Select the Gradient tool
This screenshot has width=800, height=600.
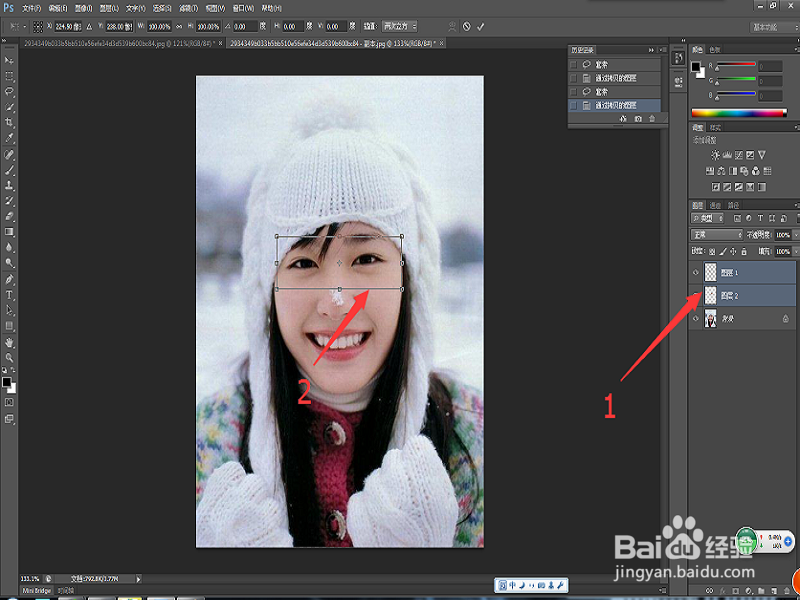point(9,232)
